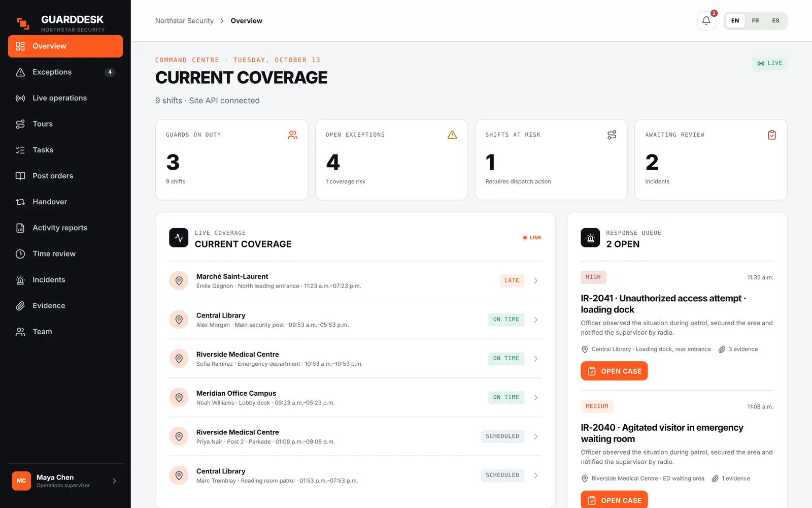Click the Exceptions warning triangle sidebar icon
812x508 pixels.
[20, 72]
